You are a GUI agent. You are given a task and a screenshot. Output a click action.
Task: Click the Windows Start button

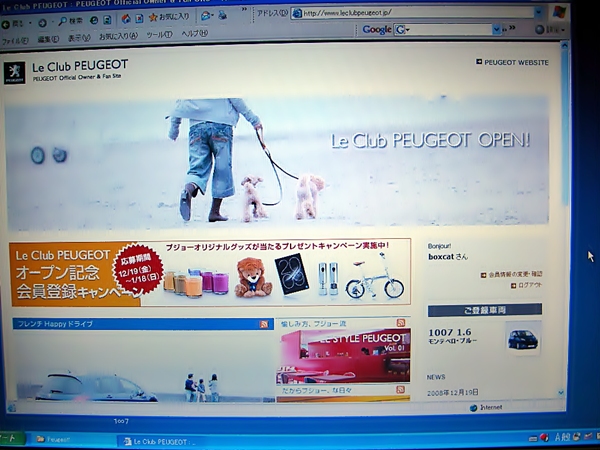(11, 438)
